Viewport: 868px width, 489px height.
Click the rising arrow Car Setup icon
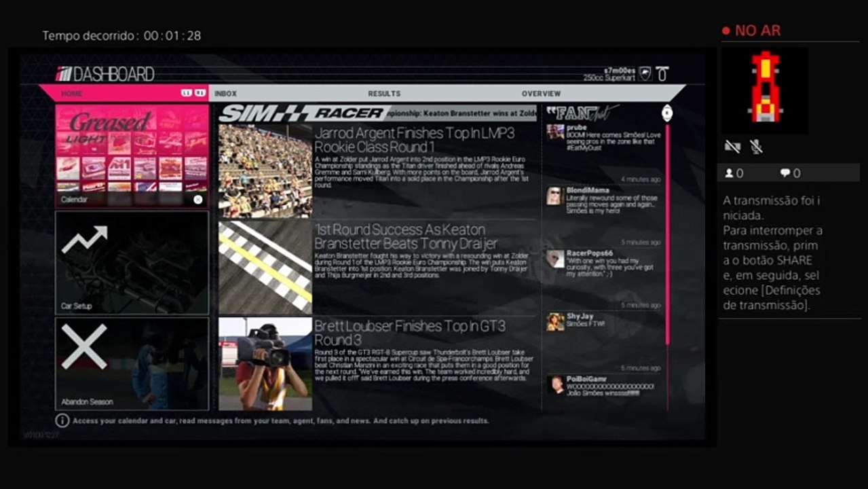[x=84, y=239]
